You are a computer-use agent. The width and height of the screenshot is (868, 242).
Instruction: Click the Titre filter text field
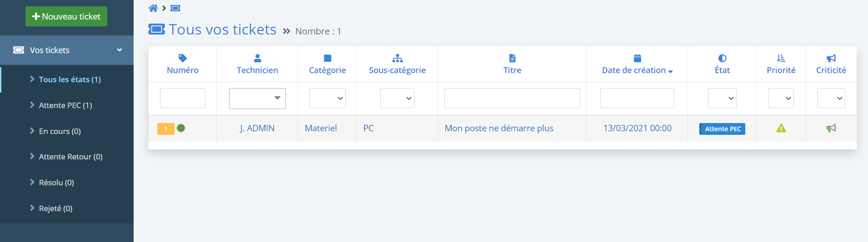pos(512,98)
